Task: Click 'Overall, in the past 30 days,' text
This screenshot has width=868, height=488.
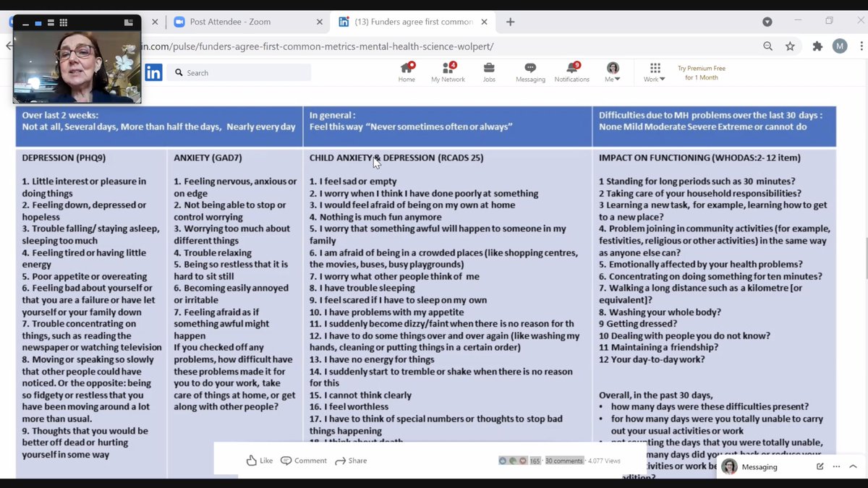Action: pos(656,395)
